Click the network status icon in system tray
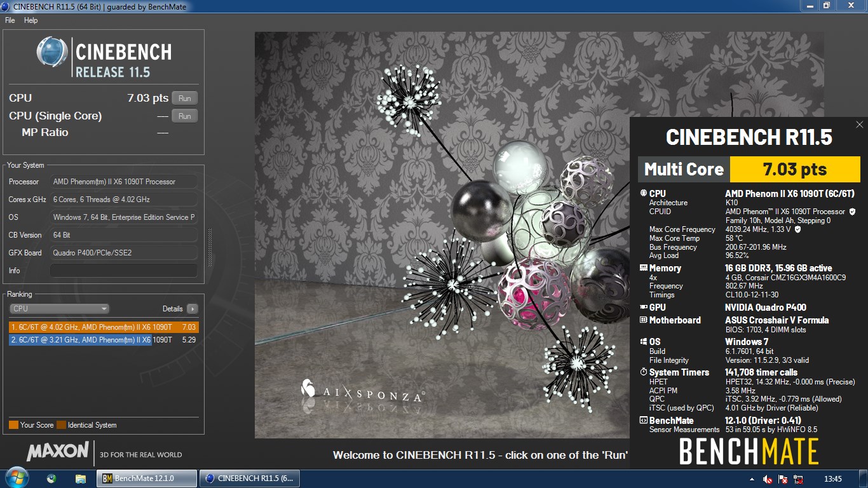868x488 pixels. tap(799, 479)
